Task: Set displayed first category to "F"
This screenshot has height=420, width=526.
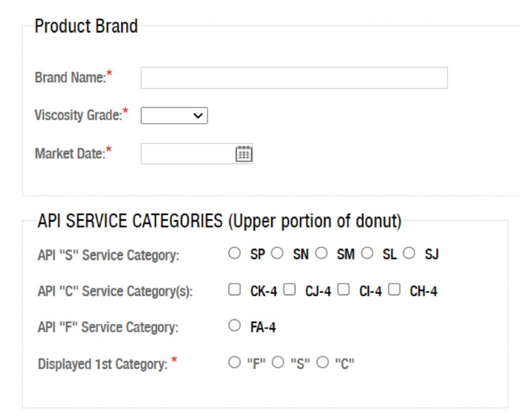Action: click(234, 362)
